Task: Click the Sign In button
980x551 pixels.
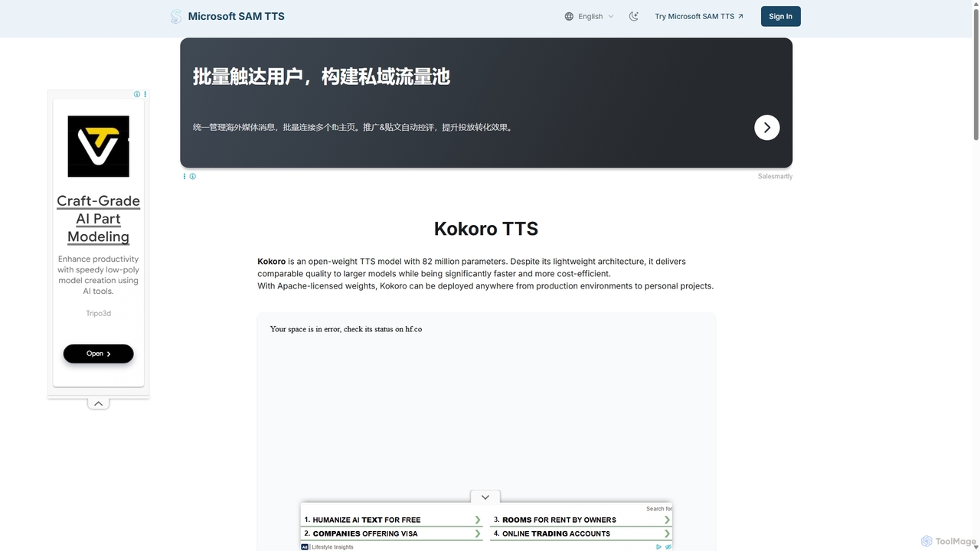Action: click(780, 16)
